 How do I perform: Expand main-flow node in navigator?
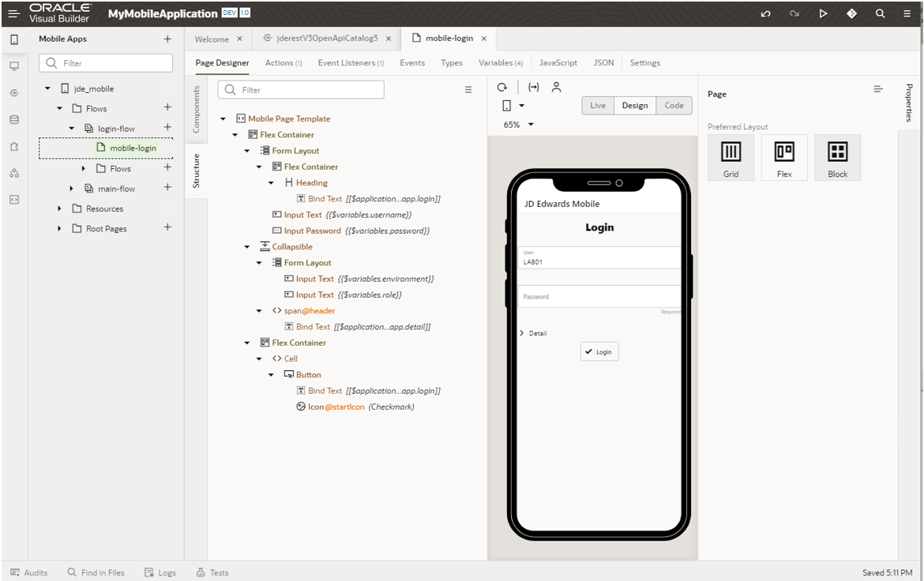coord(71,189)
